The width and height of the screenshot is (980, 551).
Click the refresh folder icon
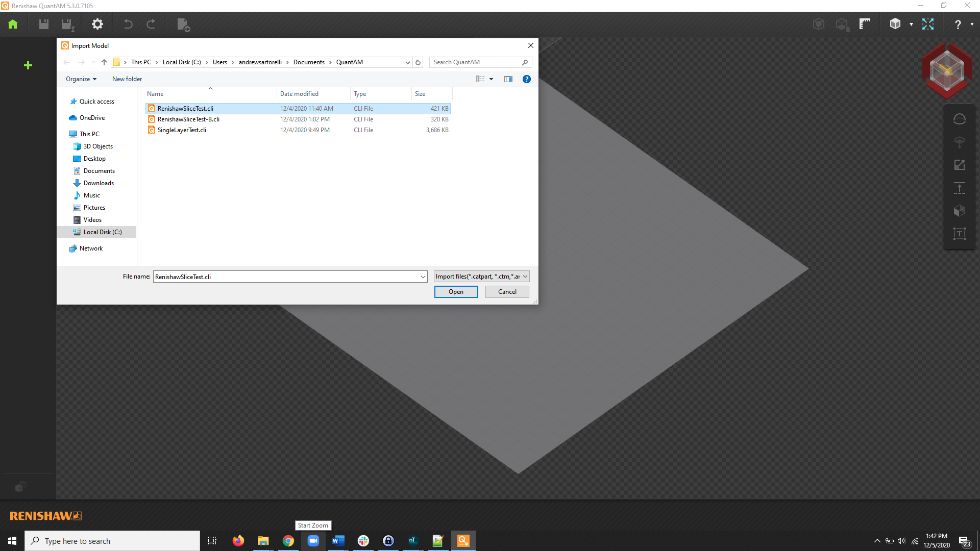pyautogui.click(x=418, y=62)
